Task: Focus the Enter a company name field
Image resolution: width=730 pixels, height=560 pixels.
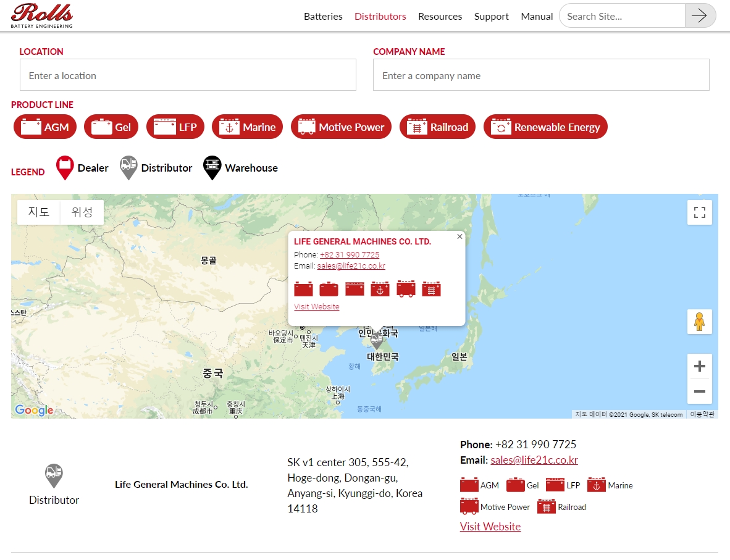Action: 541,75
